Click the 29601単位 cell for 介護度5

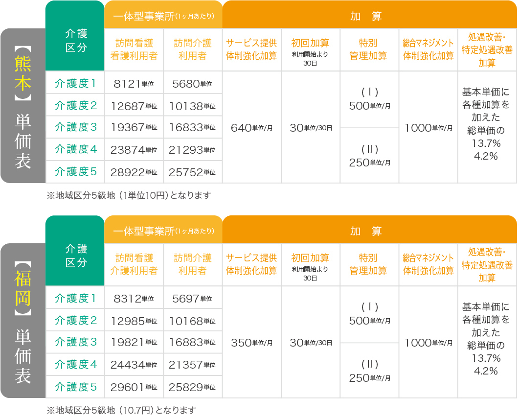point(134,387)
